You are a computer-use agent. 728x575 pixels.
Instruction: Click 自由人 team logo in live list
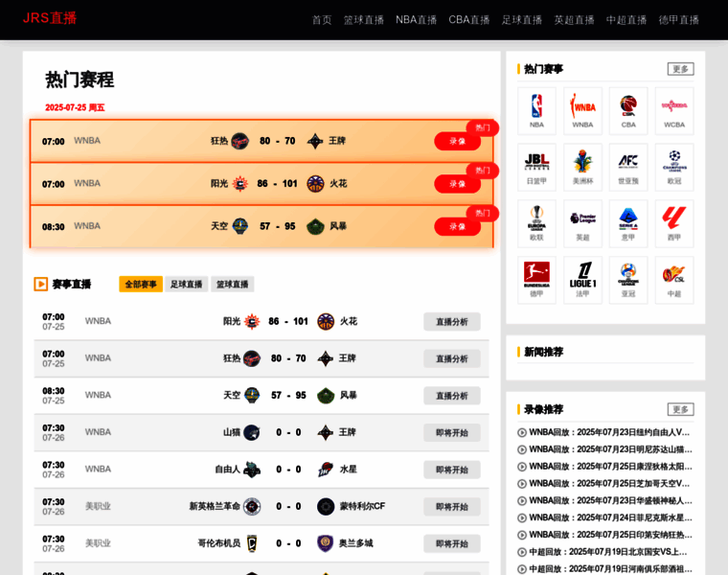tap(252, 470)
